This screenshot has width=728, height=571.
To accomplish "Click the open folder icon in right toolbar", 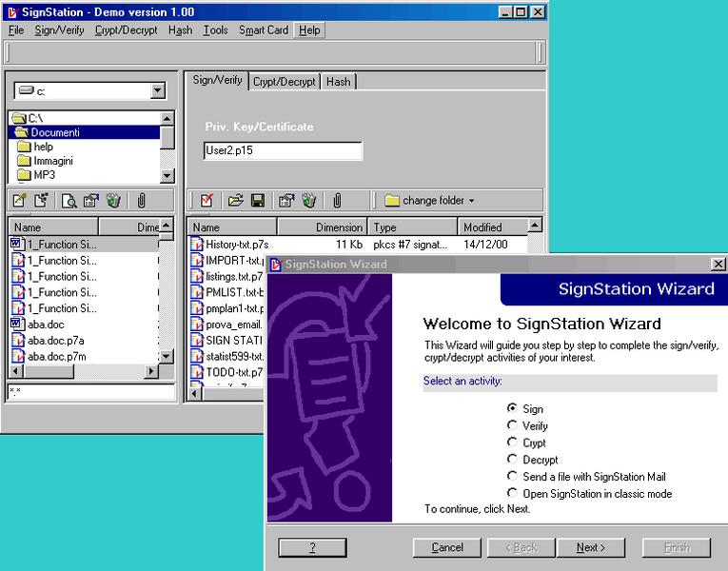I will [x=235, y=201].
